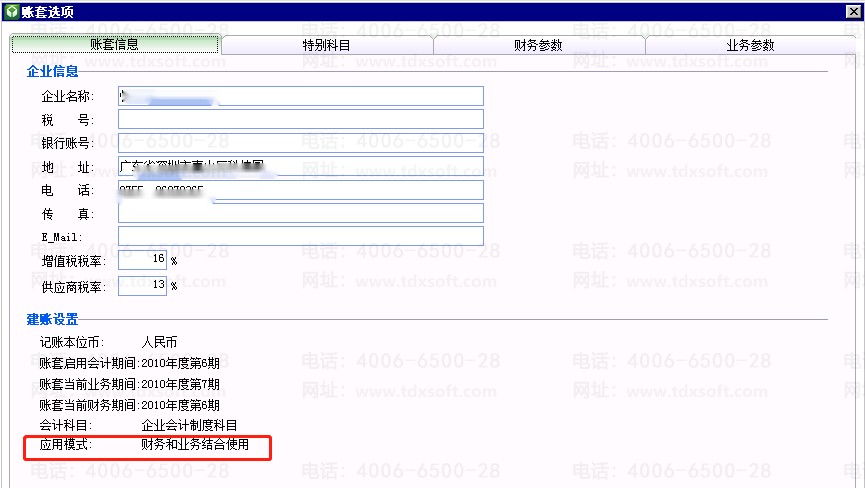Viewport: 865px width, 488px height.
Task: Select the 供应商税率 box showing 13
Action: [x=142, y=285]
